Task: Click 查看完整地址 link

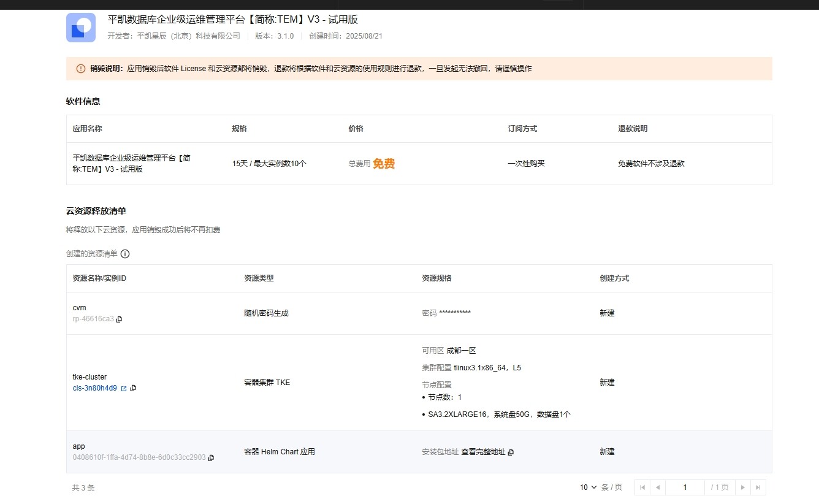Action: (x=484, y=452)
